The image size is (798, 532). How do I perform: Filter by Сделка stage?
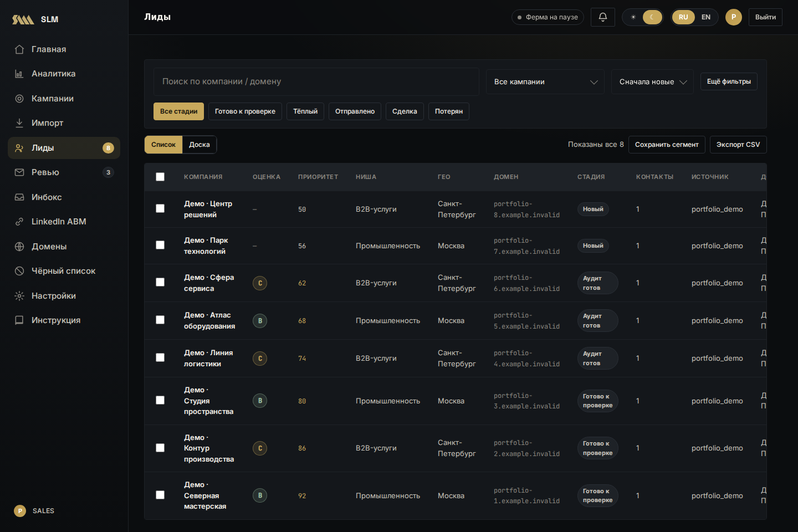click(x=405, y=111)
